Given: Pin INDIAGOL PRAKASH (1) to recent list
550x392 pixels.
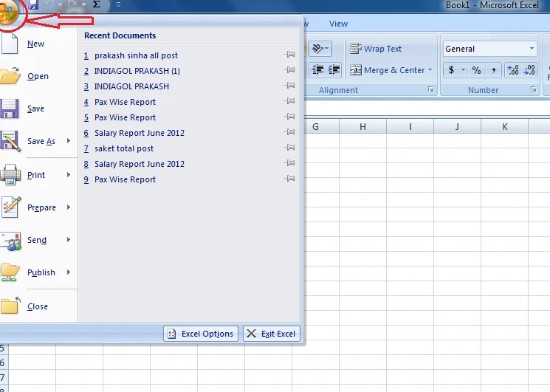Looking at the screenshot, I should tap(289, 70).
